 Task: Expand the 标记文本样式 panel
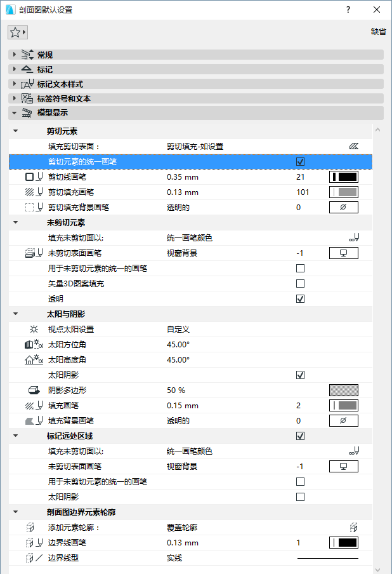click(14, 84)
